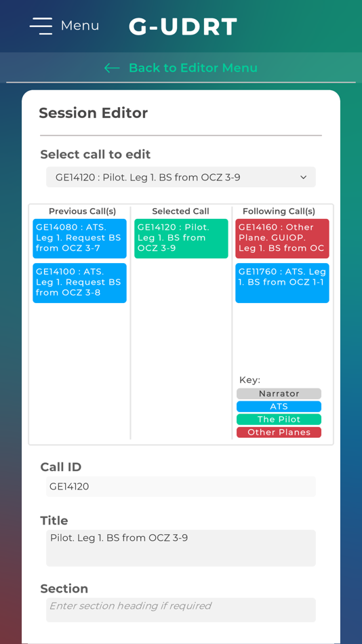The height and width of the screenshot is (644, 362).
Task: Focus the Section heading input field
Action: (181, 610)
